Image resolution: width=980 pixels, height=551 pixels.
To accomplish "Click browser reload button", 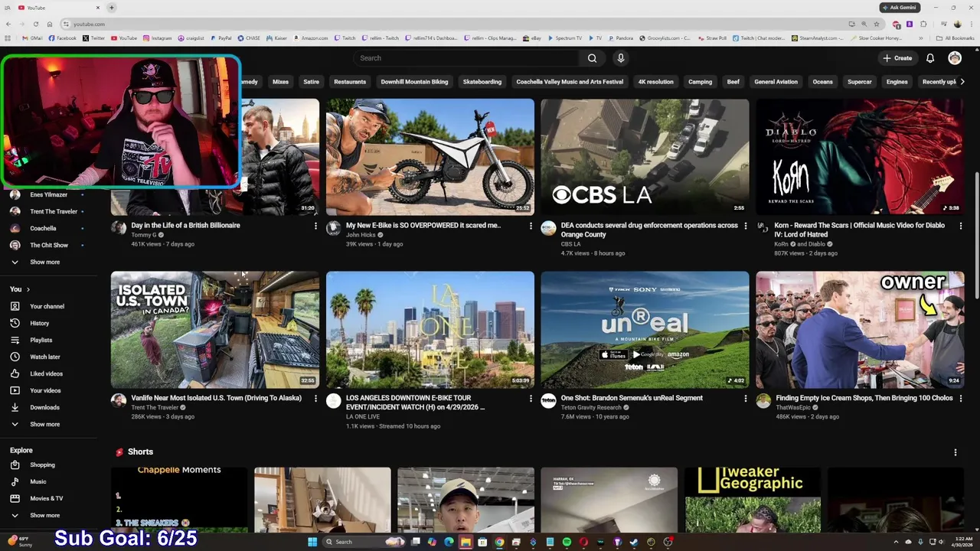I will [35, 24].
